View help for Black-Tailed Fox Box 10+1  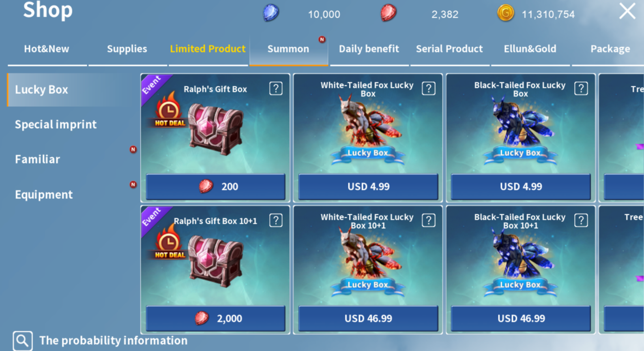point(581,220)
